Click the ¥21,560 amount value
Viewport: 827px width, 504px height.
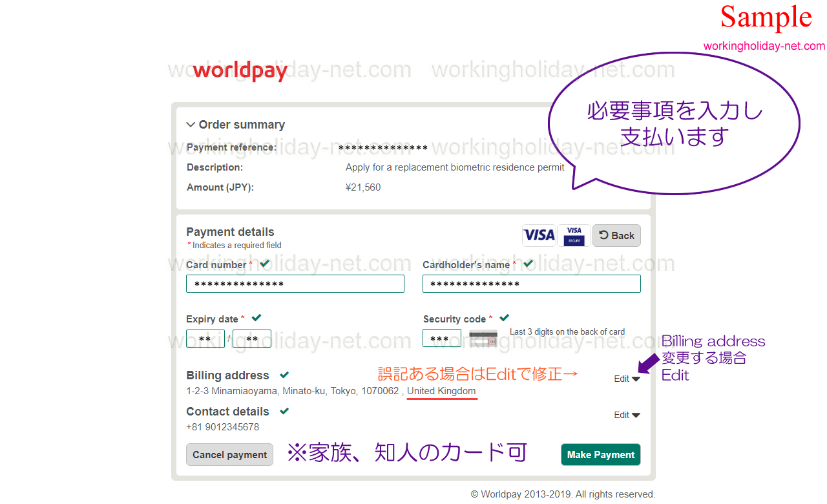point(363,187)
